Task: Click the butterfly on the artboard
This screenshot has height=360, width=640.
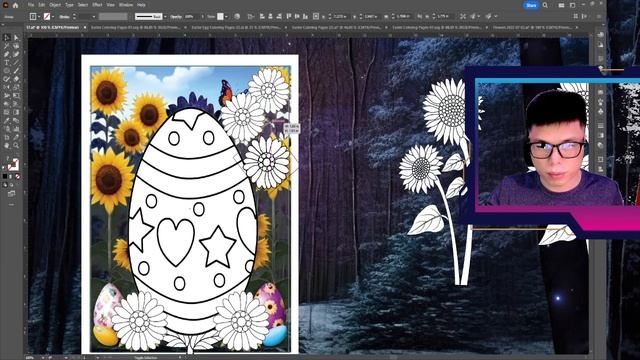Action: 225,93
